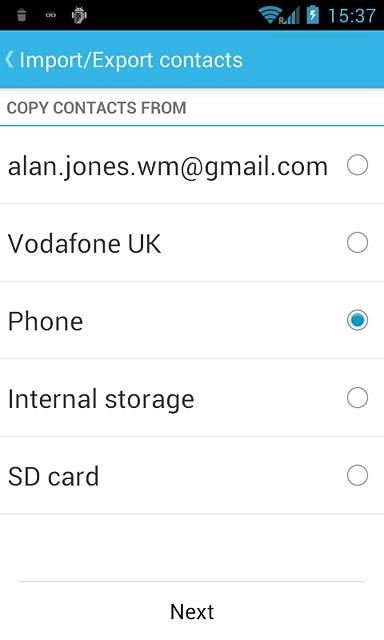Select the Vodafone UK radio button

pyautogui.click(x=357, y=242)
